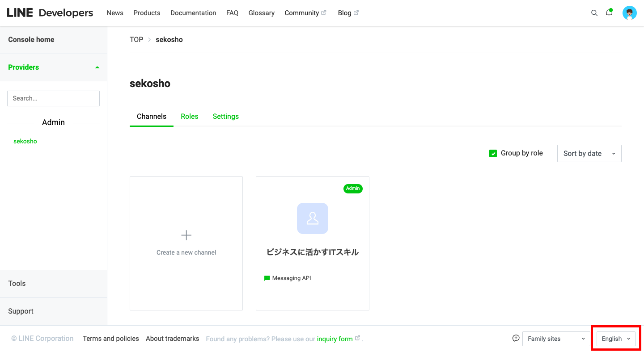Image resolution: width=644 pixels, height=352 pixels.
Task: Click the language globe icon in the footer
Action: point(516,339)
